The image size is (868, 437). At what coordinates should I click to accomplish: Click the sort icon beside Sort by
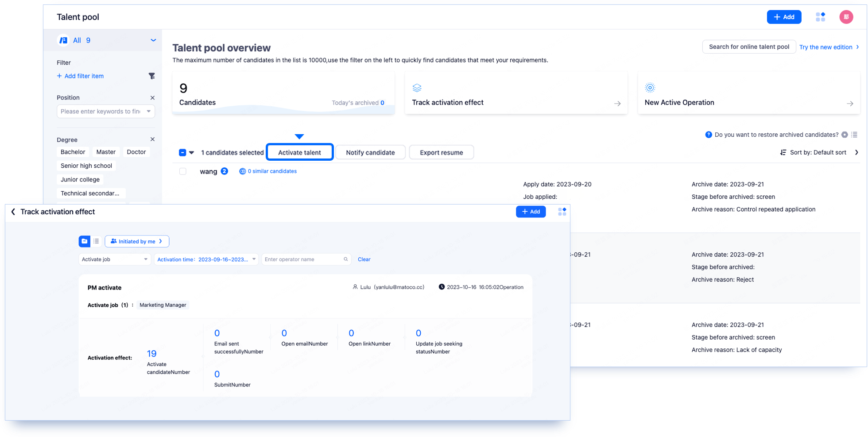coord(783,152)
